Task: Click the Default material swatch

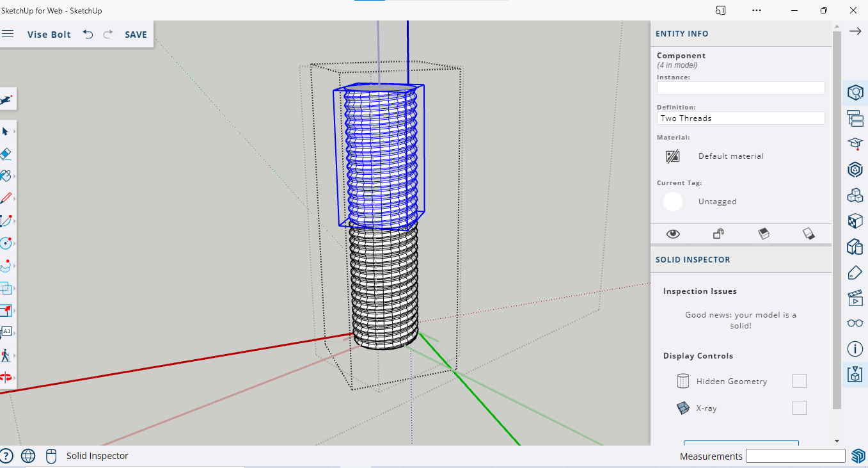Action: 672,156
